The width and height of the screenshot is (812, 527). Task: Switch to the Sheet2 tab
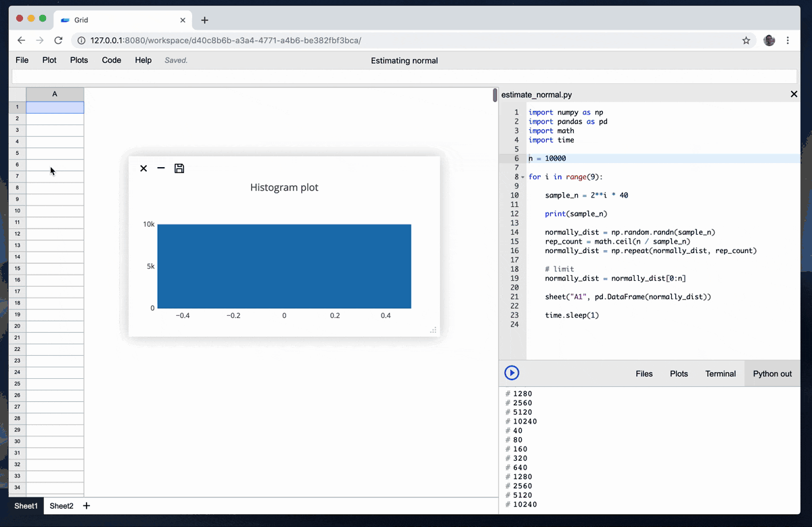point(62,505)
